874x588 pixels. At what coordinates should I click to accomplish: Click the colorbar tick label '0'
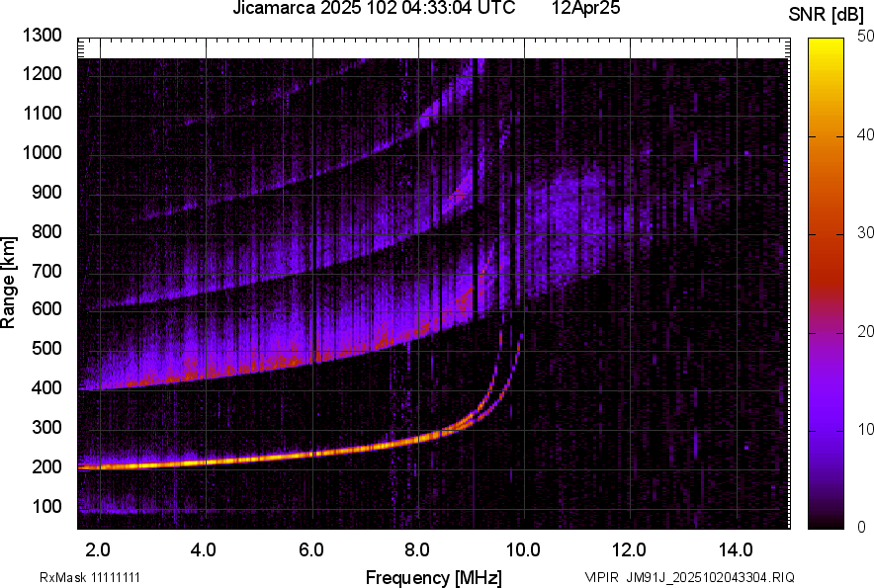[x=862, y=527]
